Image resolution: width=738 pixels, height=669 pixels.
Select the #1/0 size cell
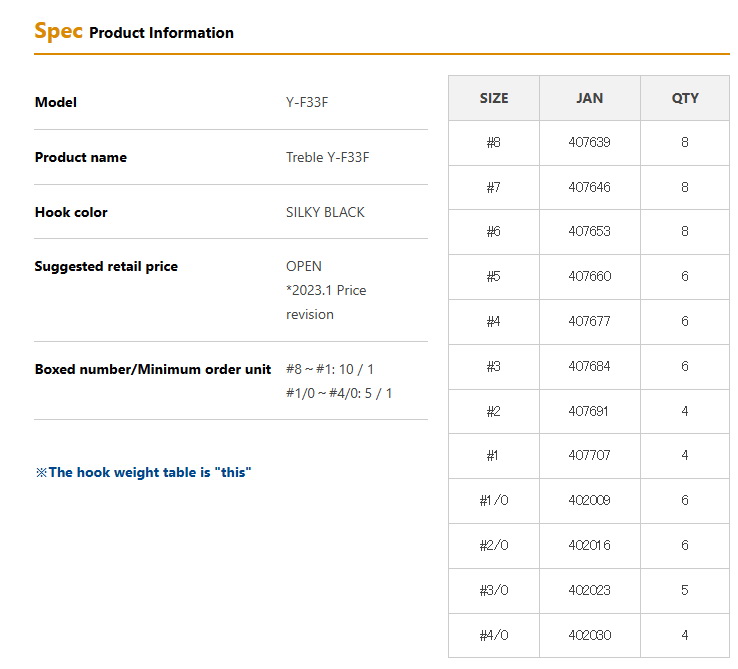coord(494,500)
